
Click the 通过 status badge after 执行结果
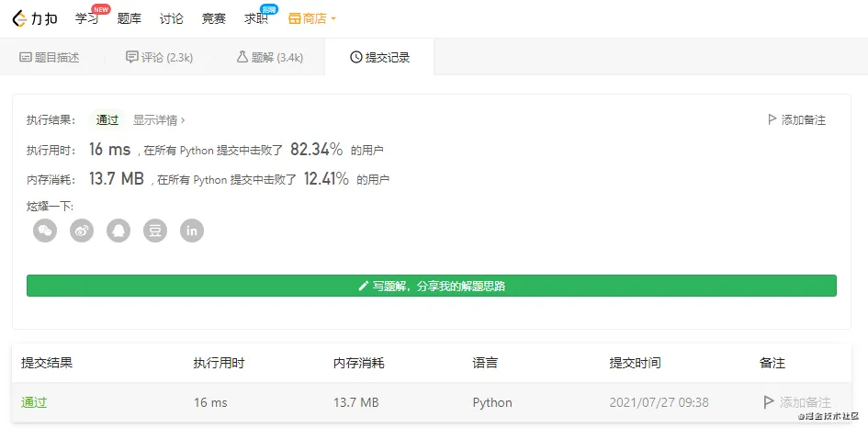(x=107, y=120)
